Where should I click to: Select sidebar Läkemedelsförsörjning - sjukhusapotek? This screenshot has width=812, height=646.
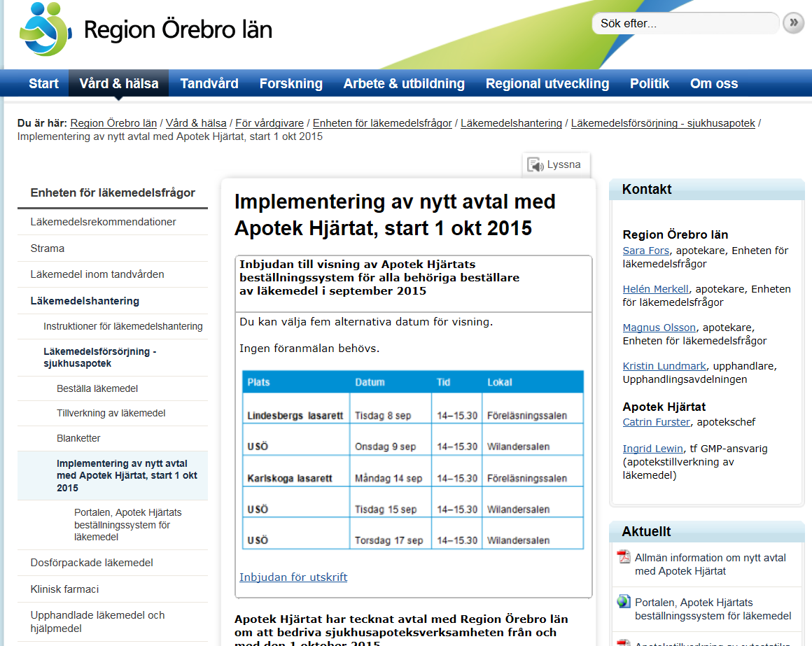[x=100, y=357]
